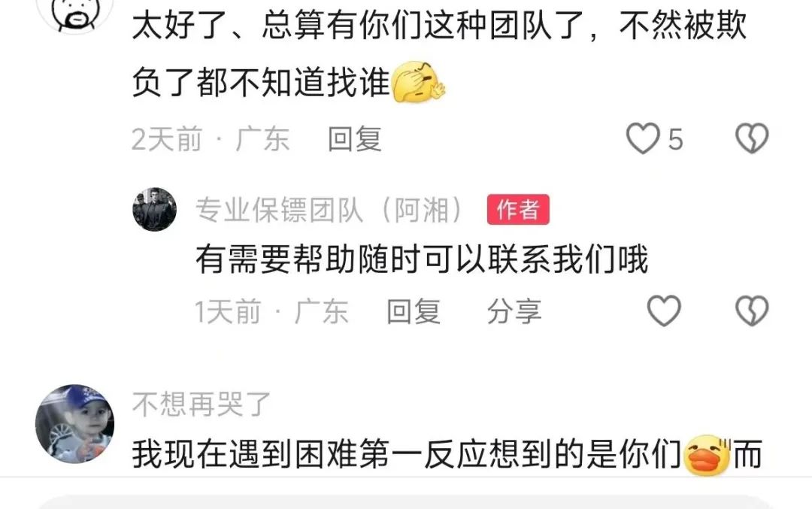Viewport: 812px width, 509px height.
Task: Dislike the author's reply with broken heart
Action: click(752, 311)
